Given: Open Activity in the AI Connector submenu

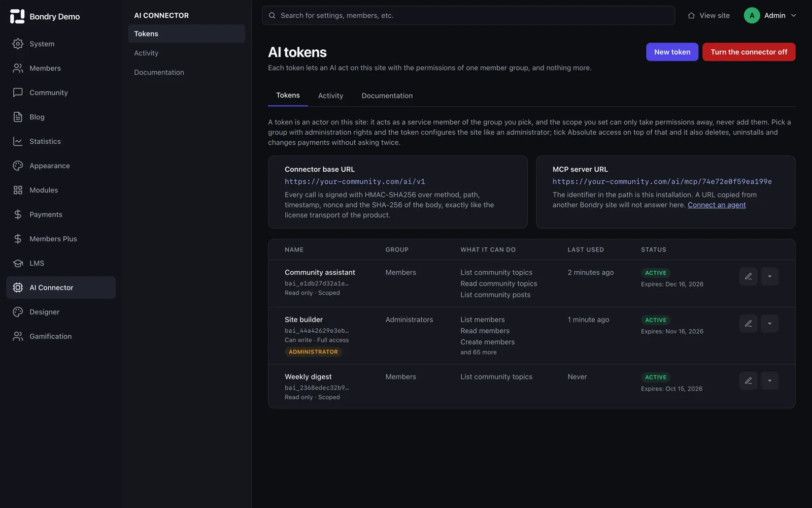Looking at the screenshot, I should 186,53.
